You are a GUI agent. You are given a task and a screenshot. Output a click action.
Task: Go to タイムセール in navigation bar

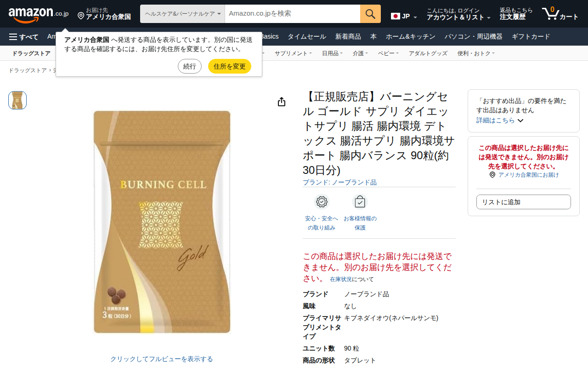coord(307,37)
